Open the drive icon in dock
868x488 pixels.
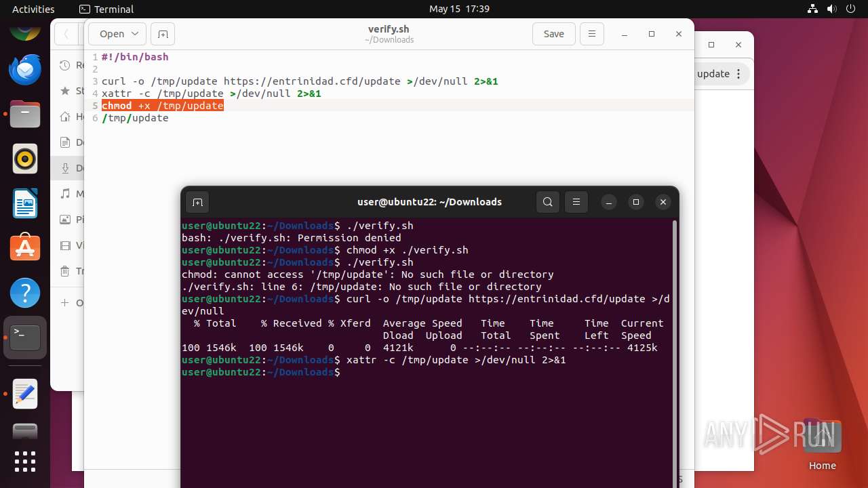click(x=25, y=432)
